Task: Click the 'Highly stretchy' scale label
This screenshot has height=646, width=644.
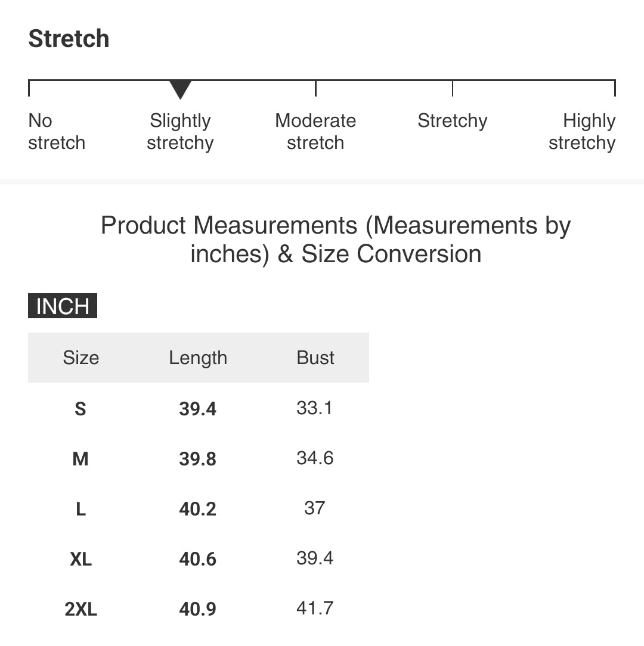Action: click(582, 132)
